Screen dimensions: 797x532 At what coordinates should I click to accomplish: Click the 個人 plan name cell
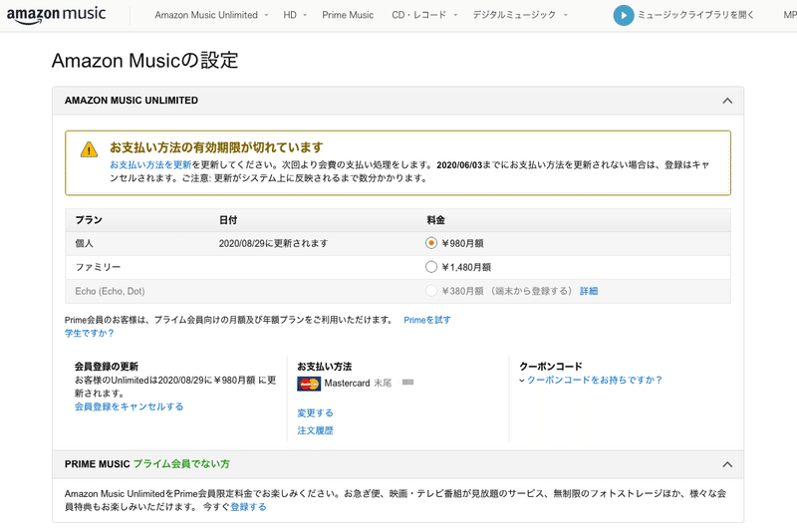(x=84, y=243)
